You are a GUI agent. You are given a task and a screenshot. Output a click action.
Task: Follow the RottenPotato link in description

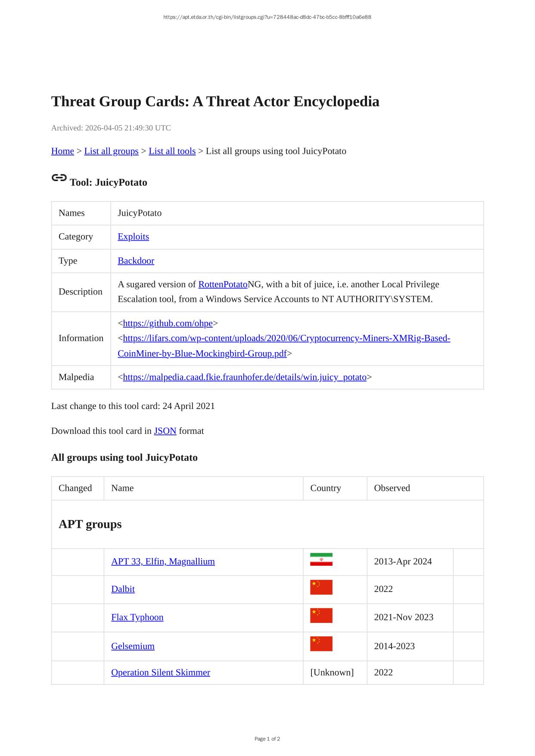tap(223, 285)
